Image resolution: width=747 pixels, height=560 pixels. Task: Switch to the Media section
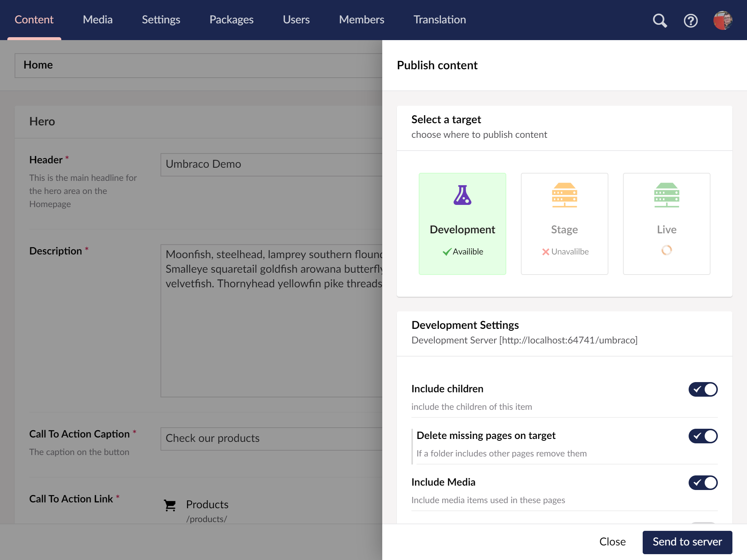pos(98,20)
